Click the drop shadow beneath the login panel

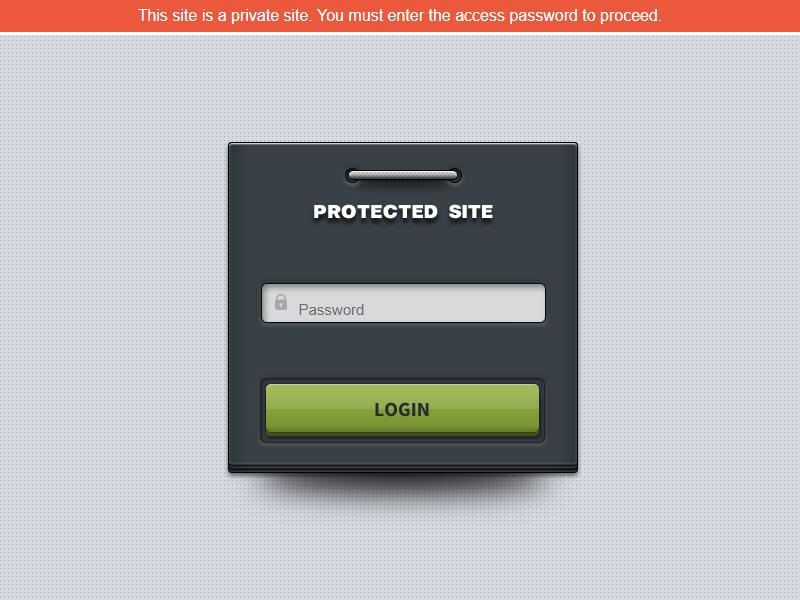click(403, 486)
